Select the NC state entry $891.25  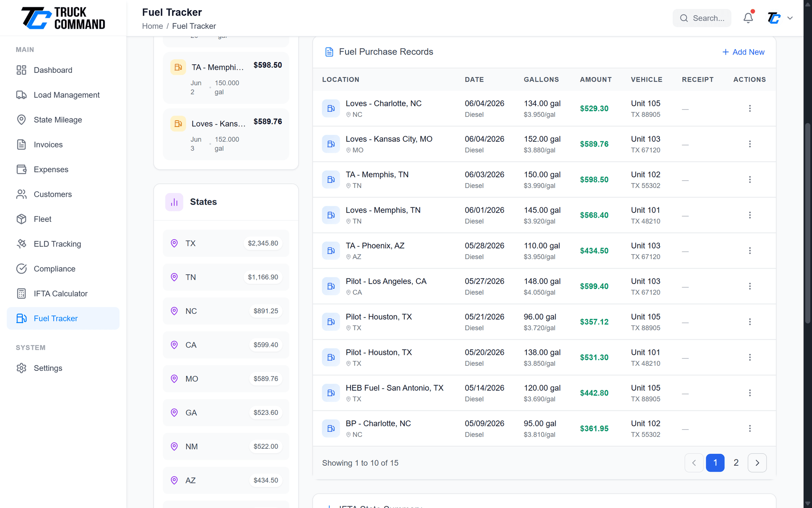pyautogui.click(x=226, y=311)
